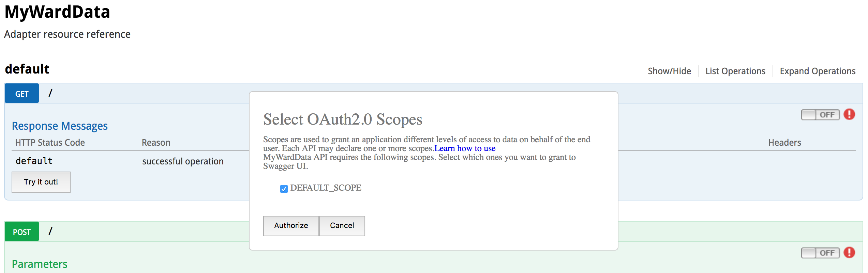Click the 'successful operation' reason text
Image resolution: width=868 pixels, height=273 pixels.
pos(183,161)
